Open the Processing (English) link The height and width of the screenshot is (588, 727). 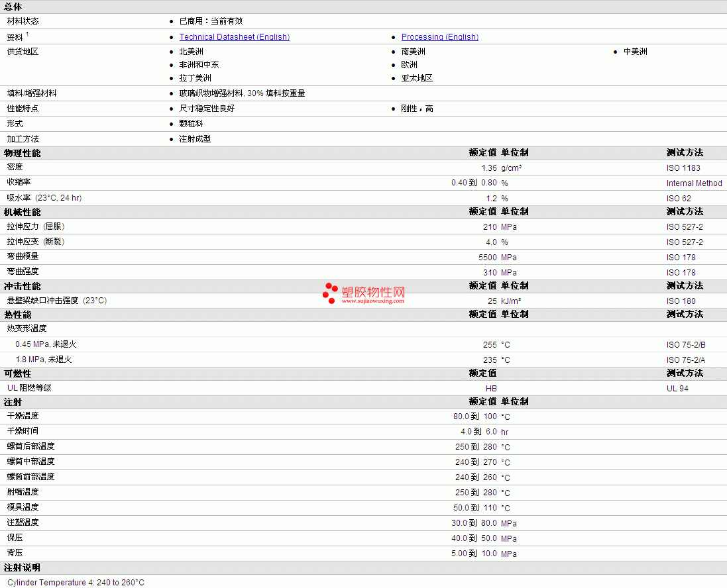(x=439, y=37)
